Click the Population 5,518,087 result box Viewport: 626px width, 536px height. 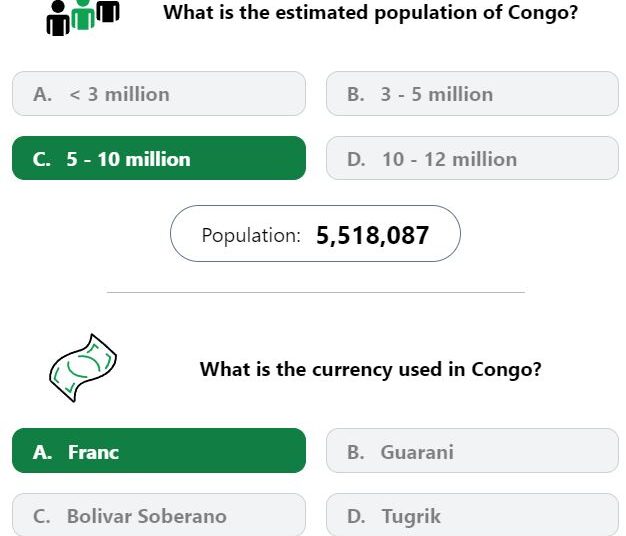tap(315, 234)
